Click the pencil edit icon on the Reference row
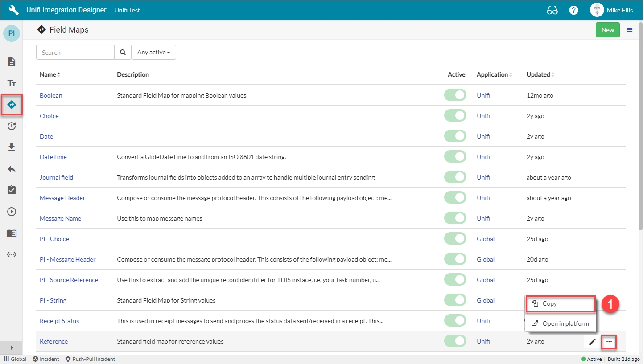The height and width of the screenshot is (364, 643). (x=592, y=342)
